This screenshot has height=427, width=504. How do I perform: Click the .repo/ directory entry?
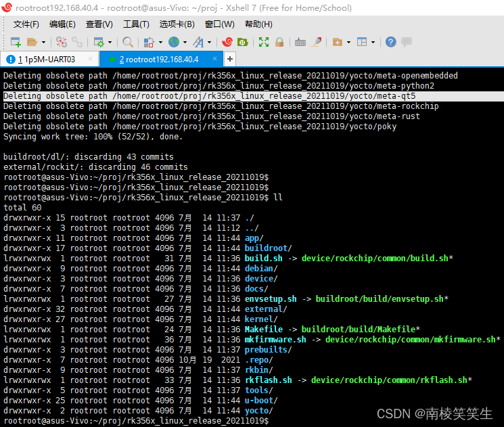coord(258,360)
